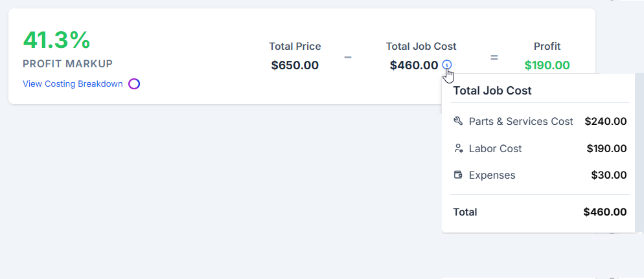Viewport: 644px width, 279px height.
Task: Click the Total Price $650.00 amount
Action: pos(295,65)
